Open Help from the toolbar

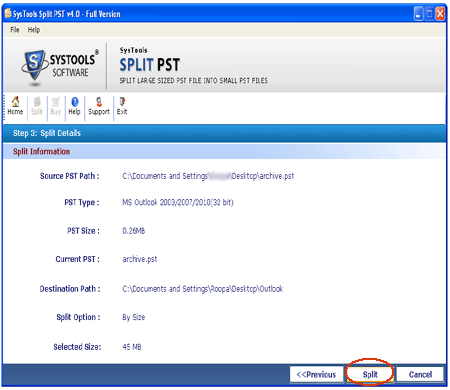[74, 106]
